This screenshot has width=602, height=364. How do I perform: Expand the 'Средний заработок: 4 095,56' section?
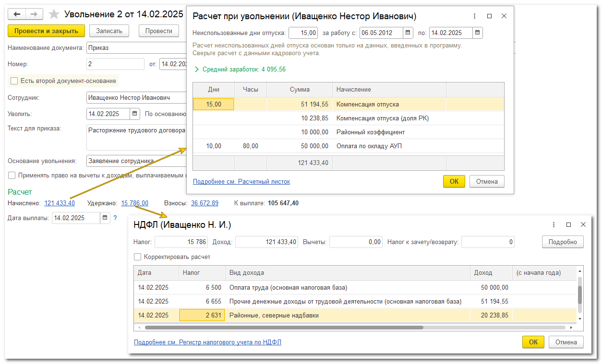197,70
